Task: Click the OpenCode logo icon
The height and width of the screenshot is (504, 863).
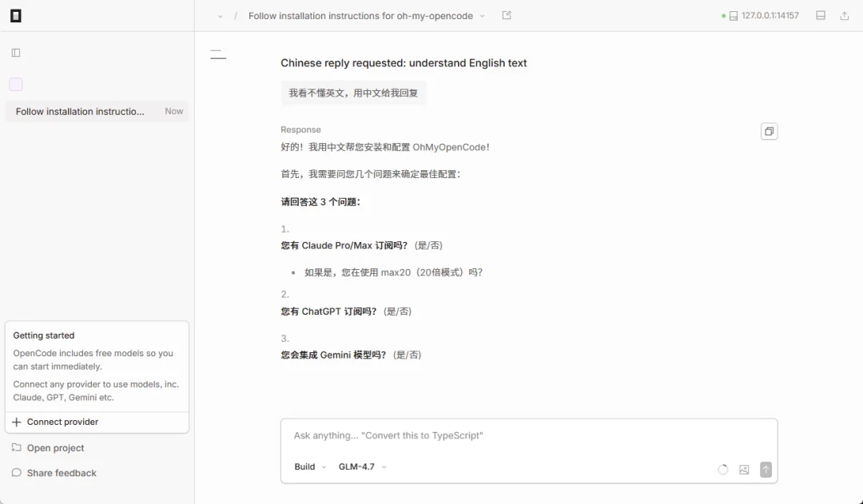Action: pyautogui.click(x=15, y=15)
